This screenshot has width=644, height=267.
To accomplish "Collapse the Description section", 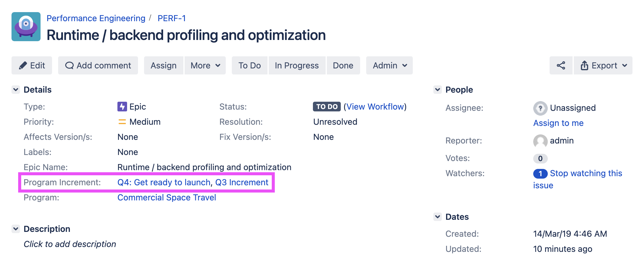I will tap(16, 229).
